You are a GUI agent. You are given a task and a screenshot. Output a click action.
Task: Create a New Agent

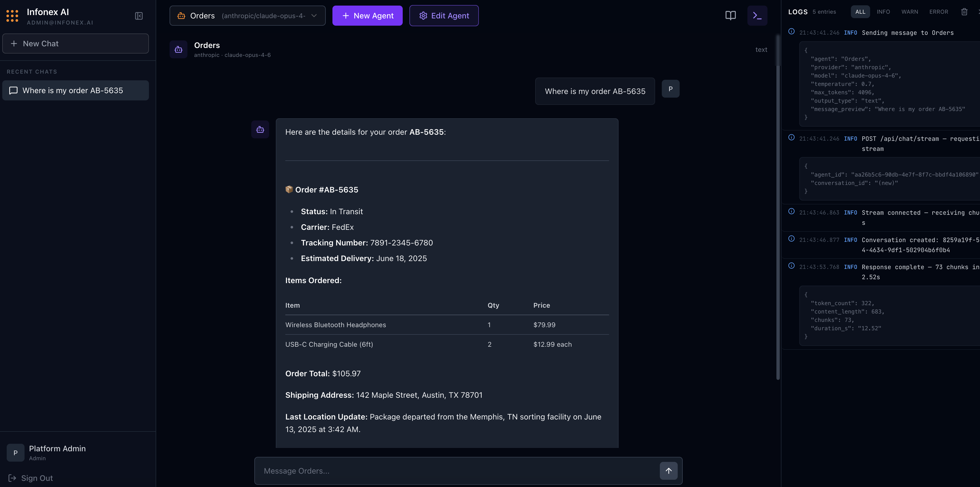click(x=367, y=16)
